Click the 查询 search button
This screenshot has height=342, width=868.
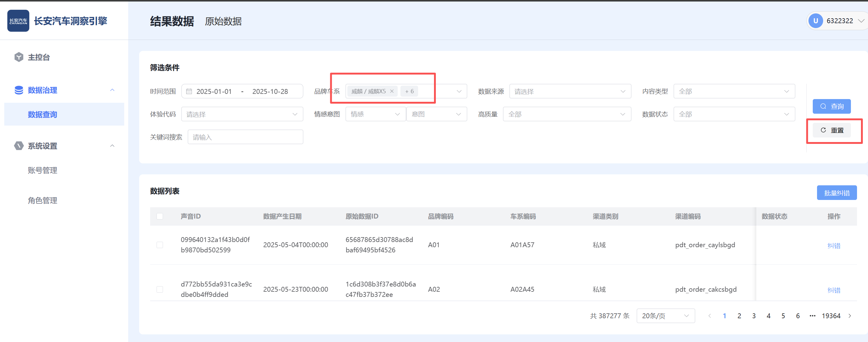pos(831,106)
